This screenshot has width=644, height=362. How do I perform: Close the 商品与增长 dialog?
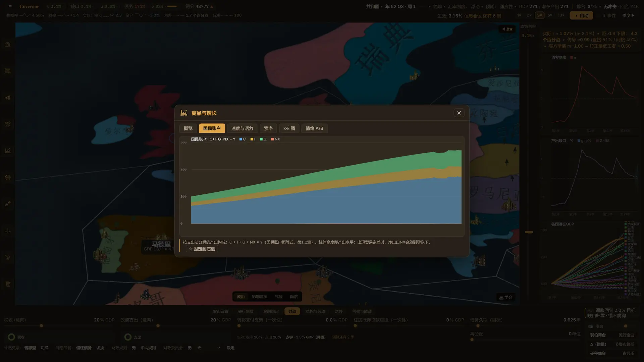[459, 113]
